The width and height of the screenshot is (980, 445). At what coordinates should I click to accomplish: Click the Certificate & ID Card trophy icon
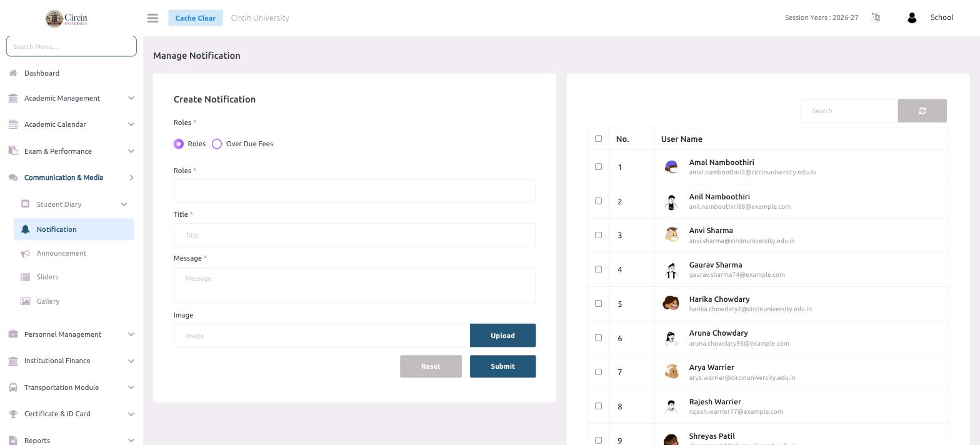(x=13, y=414)
